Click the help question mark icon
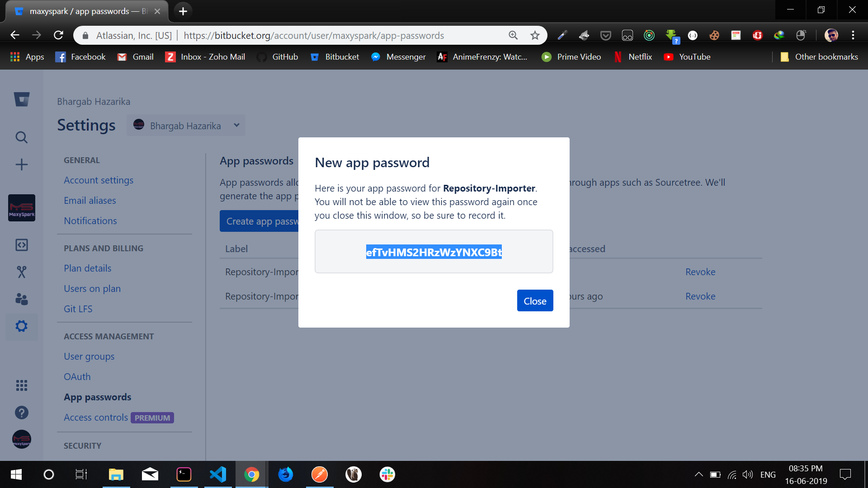The image size is (868, 488). [x=21, y=413]
